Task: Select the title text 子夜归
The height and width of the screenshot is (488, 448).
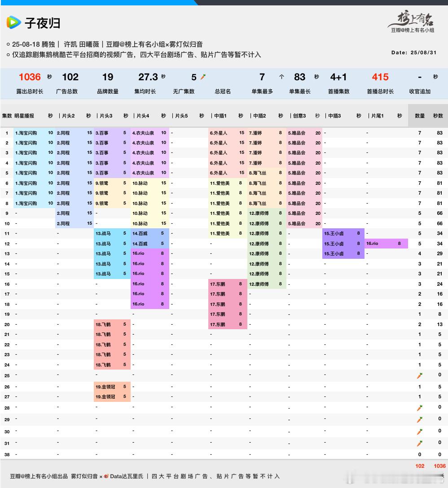Action: point(42,23)
